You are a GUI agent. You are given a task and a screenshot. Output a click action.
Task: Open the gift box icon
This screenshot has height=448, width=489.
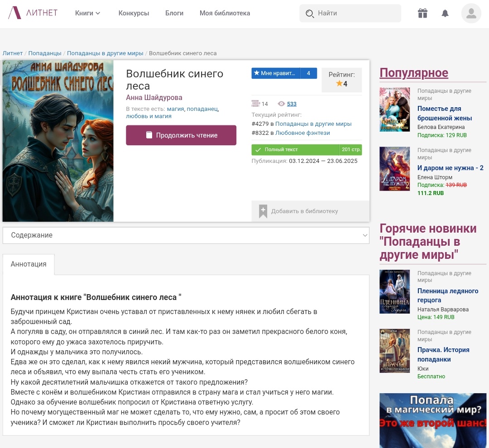click(x=422, y=13)
